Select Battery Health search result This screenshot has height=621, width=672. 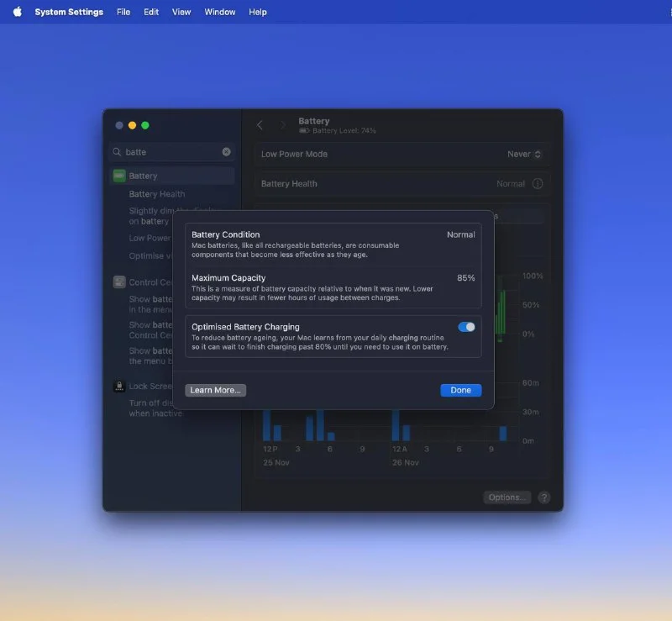coord(157,194)
